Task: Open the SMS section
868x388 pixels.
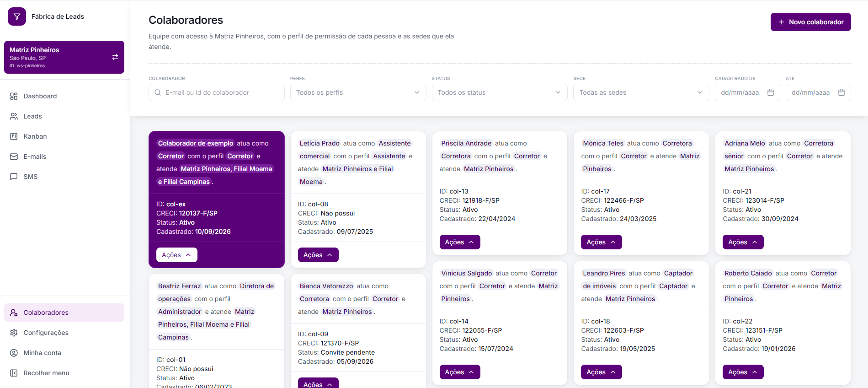Action: (64, 177)
